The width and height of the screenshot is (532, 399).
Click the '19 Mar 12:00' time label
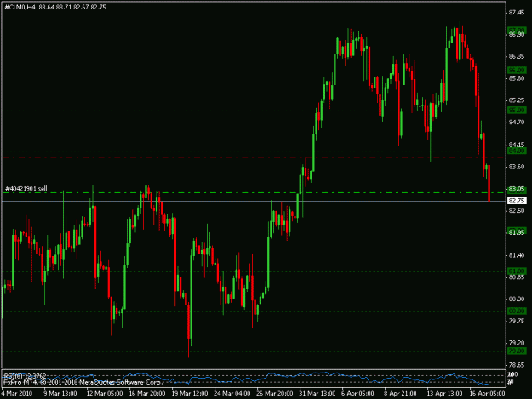click(189, 394)
